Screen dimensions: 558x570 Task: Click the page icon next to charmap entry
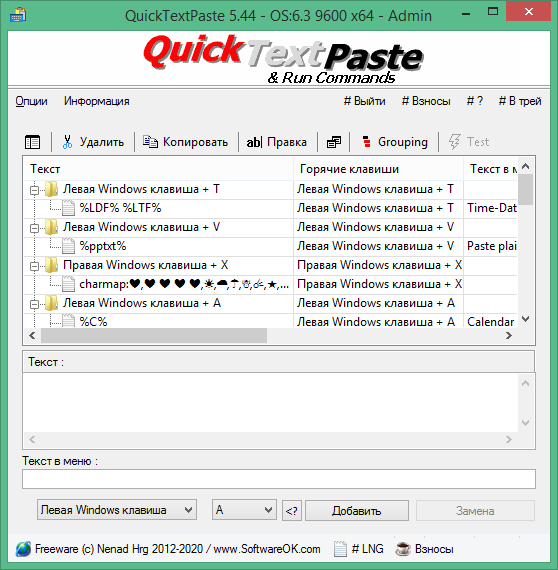click(68, 284)
